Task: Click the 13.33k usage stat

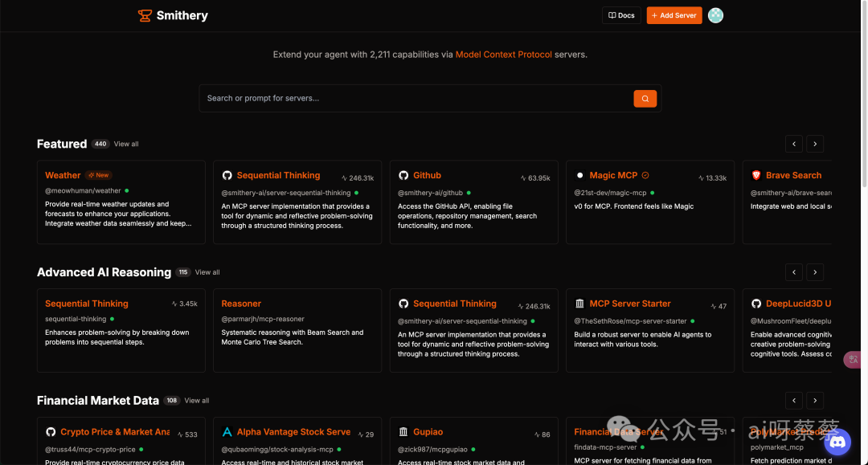Action: 712,178
